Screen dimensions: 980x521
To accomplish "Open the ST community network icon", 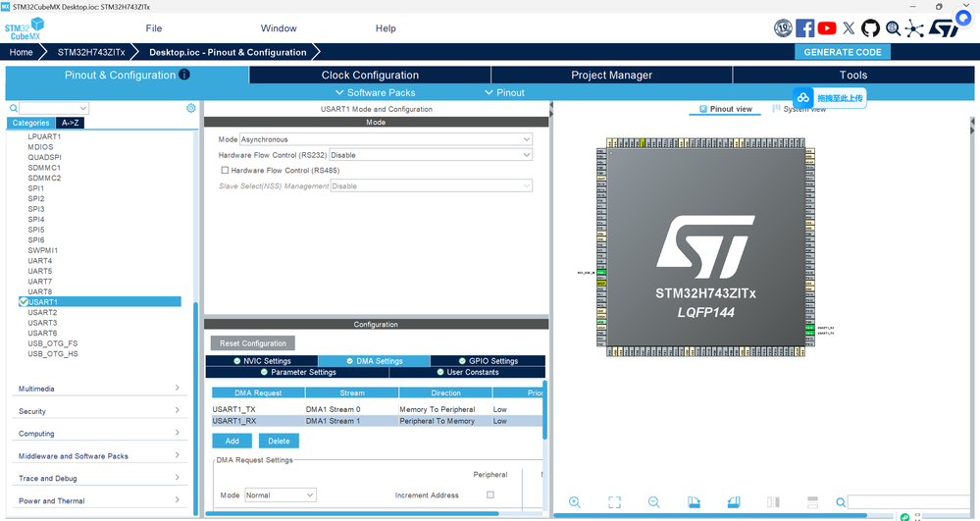I will (x=914, y=28).
